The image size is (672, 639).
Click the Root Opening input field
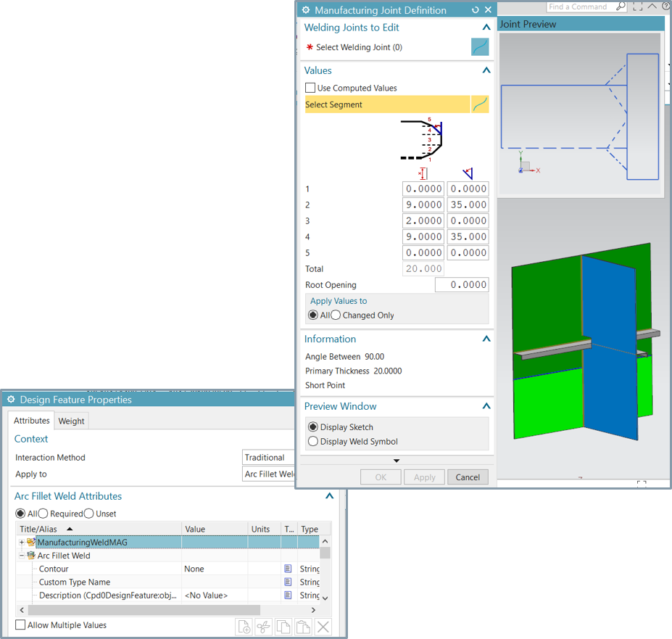(462, 285)
